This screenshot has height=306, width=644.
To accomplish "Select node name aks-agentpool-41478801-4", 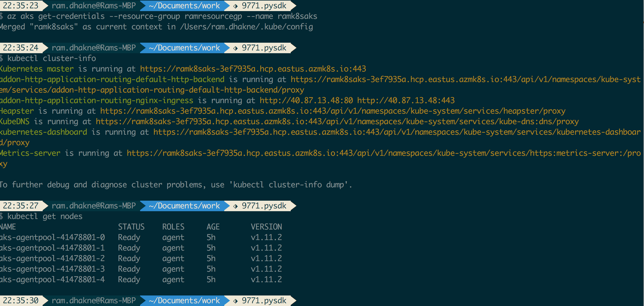I will coord(52,279).
